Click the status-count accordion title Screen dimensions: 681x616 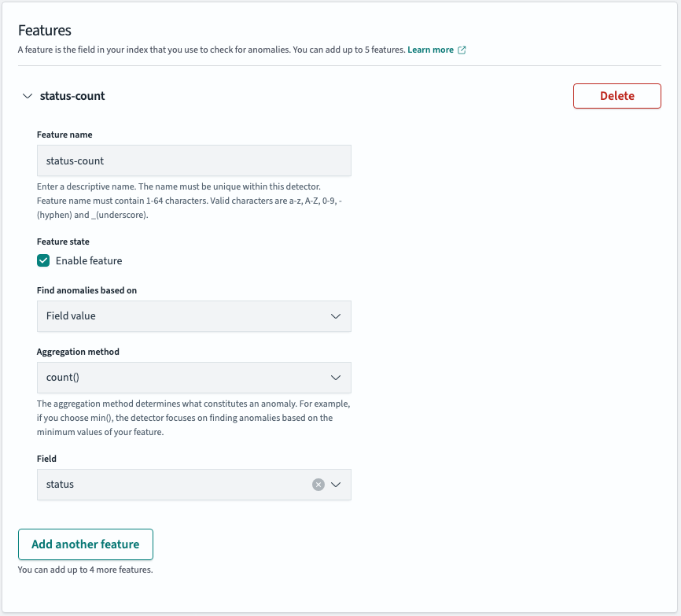click(x=72, y=96)
